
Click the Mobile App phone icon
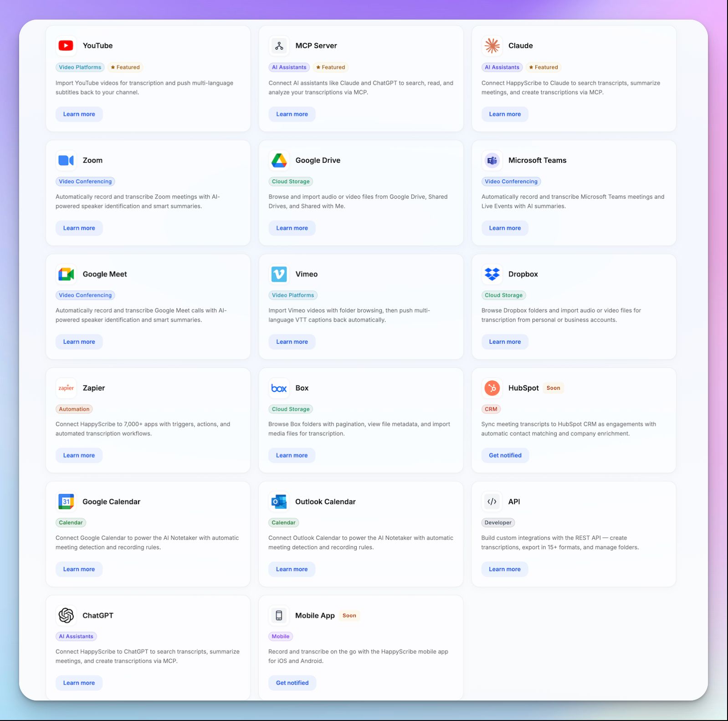point(279,615)
